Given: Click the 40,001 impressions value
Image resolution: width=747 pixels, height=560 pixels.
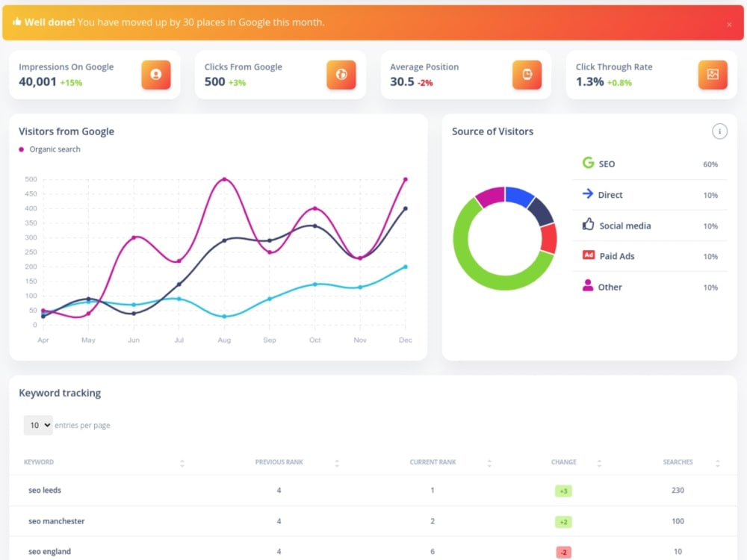Looking at the screenshot, I should point(37,82).
